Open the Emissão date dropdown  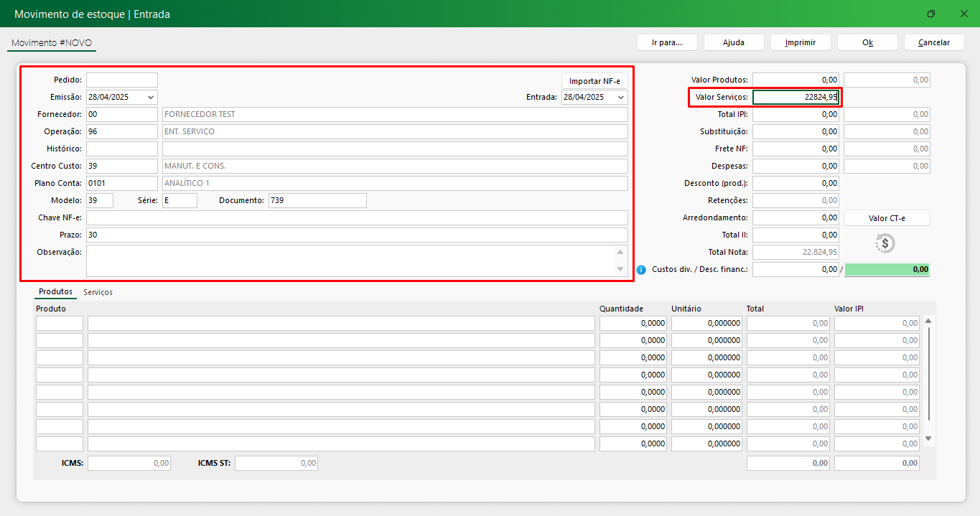pos(150,97)
